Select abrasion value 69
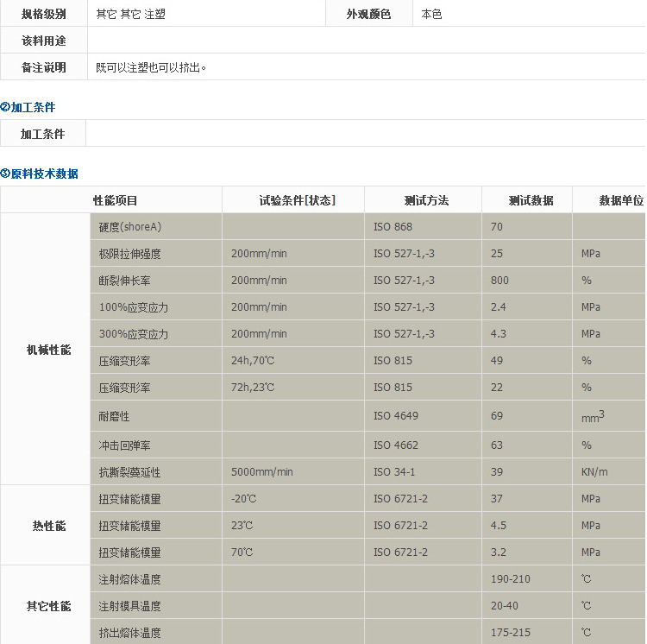The image size is (647, 644). point(497,416)
